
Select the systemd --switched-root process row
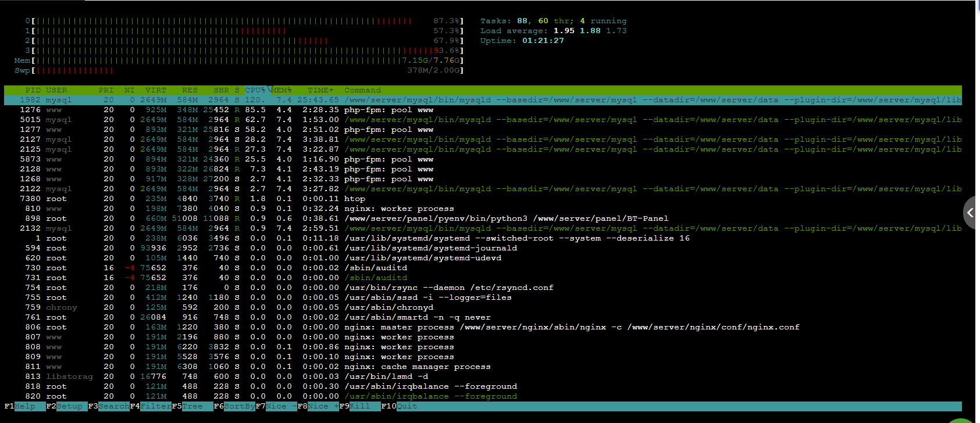click(x=483, y=238)
